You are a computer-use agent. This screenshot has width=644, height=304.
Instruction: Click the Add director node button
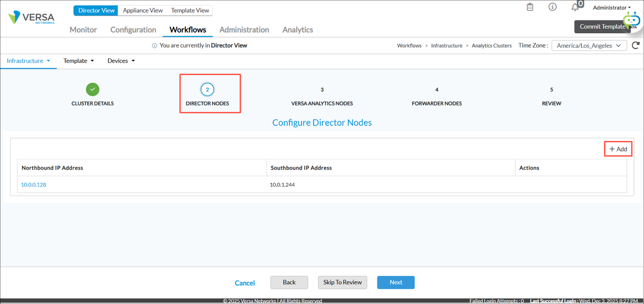tap(618, 149)
